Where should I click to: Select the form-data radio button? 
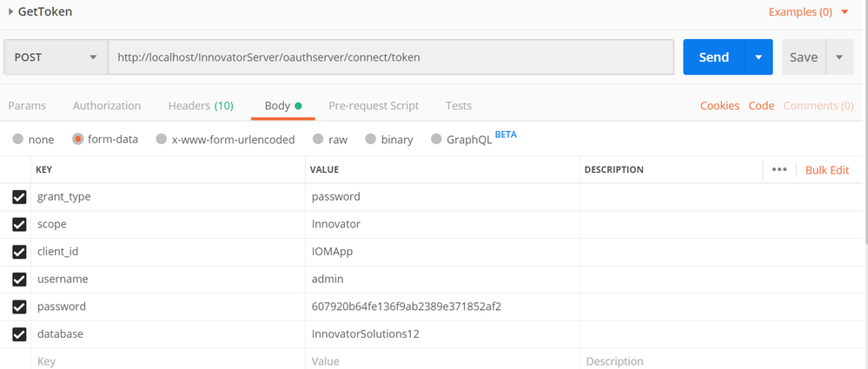pos(78,139)
